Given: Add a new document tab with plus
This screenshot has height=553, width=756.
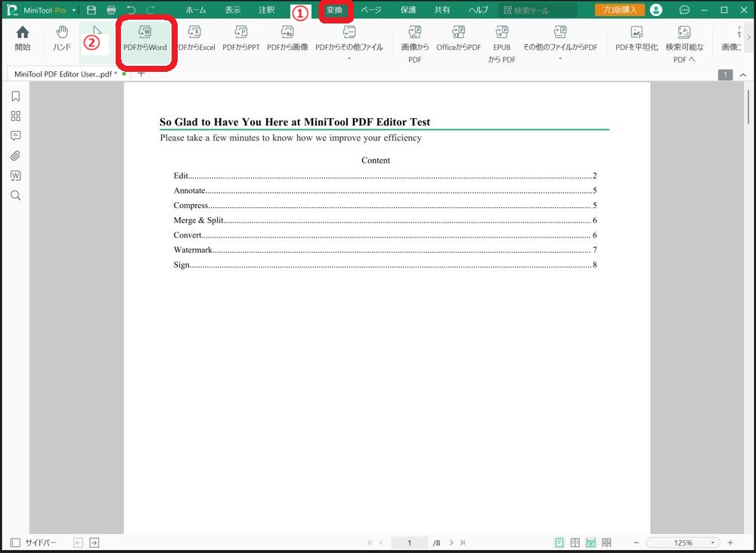Looking at the screenshot, I should pos(141,74).
